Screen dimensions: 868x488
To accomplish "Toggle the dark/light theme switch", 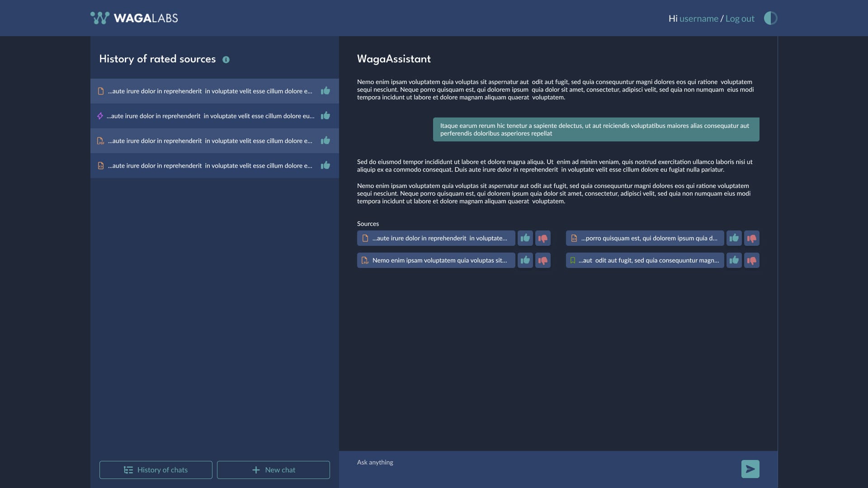I will click(770, 18).
